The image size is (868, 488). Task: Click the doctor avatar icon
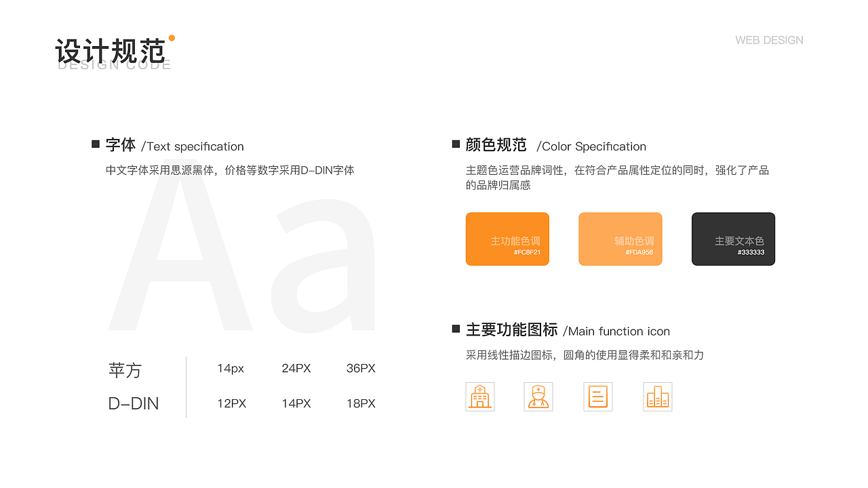point(538,396)
